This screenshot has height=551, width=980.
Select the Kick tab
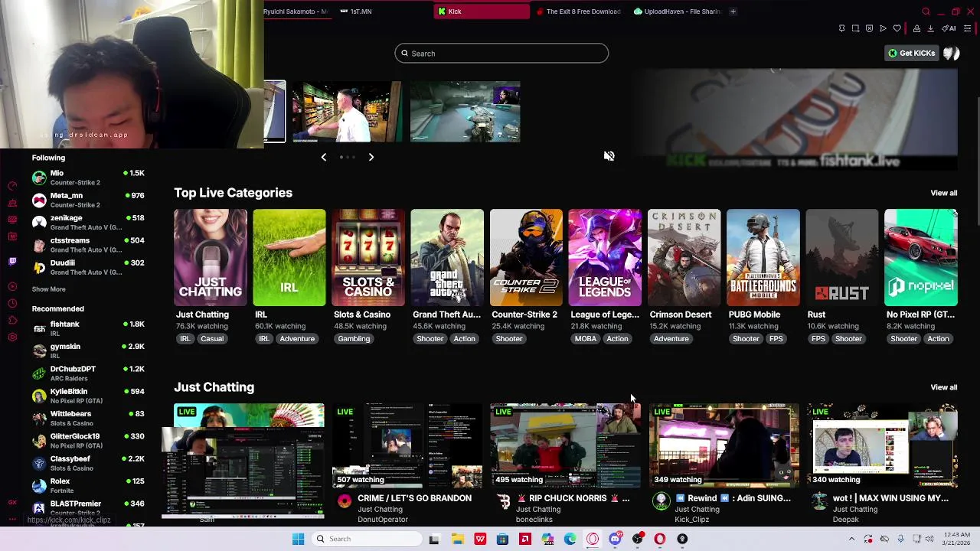pyautogui.click(x=482, y=11)
